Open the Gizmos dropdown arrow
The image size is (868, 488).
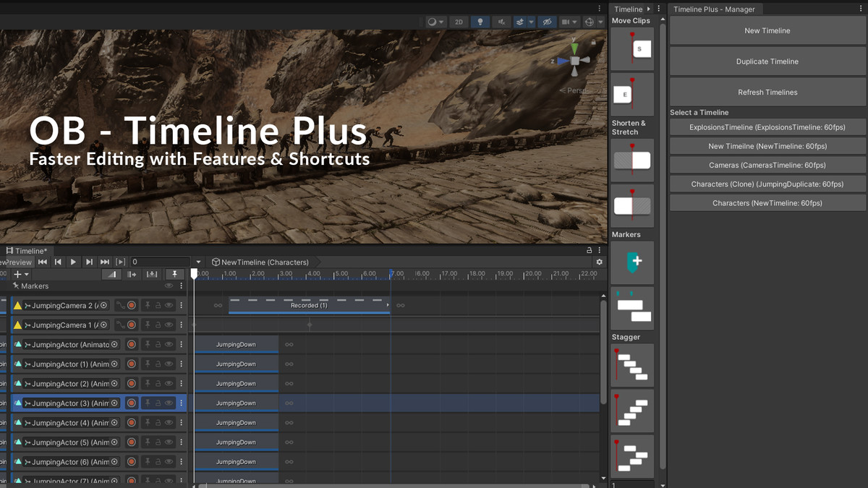tap(600, 22)
